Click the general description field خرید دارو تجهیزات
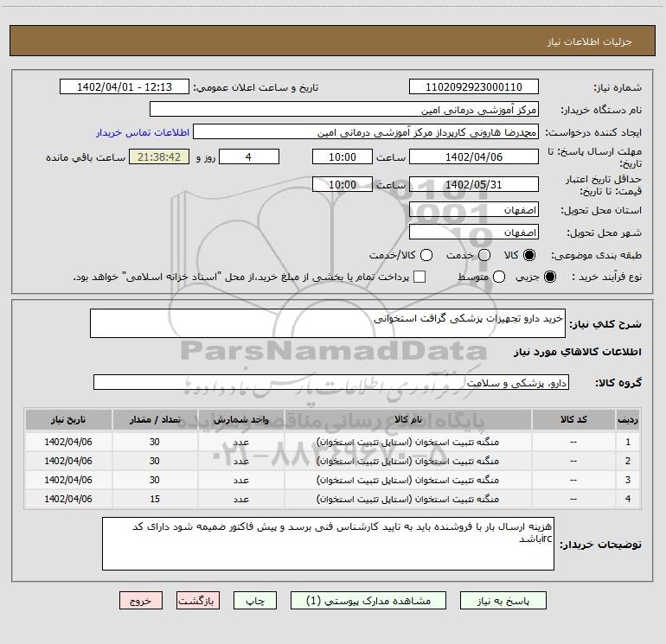The image size is (666, 644). coord(328,323)
